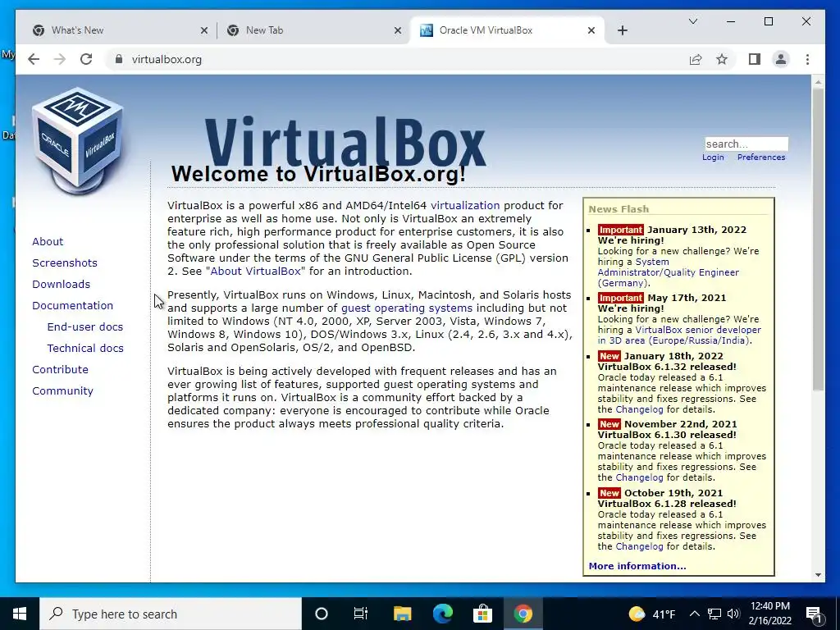840x630 pixels.
Task: Close the New Tab tab
Action: point(398,30)
